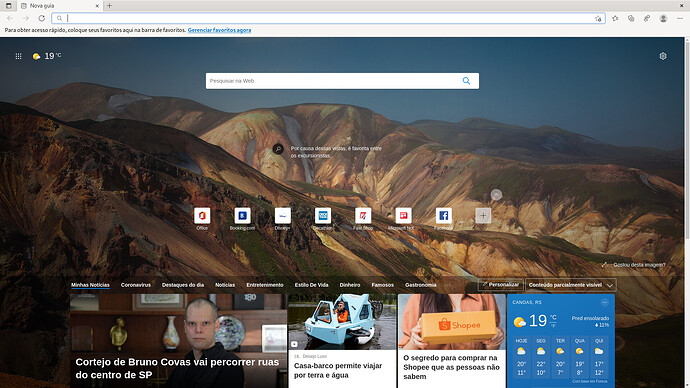The height and width of the screenshot is (388, 690).
Task: Click the Por causa dessas vistas image caption
Action: (x=336, y=152)
